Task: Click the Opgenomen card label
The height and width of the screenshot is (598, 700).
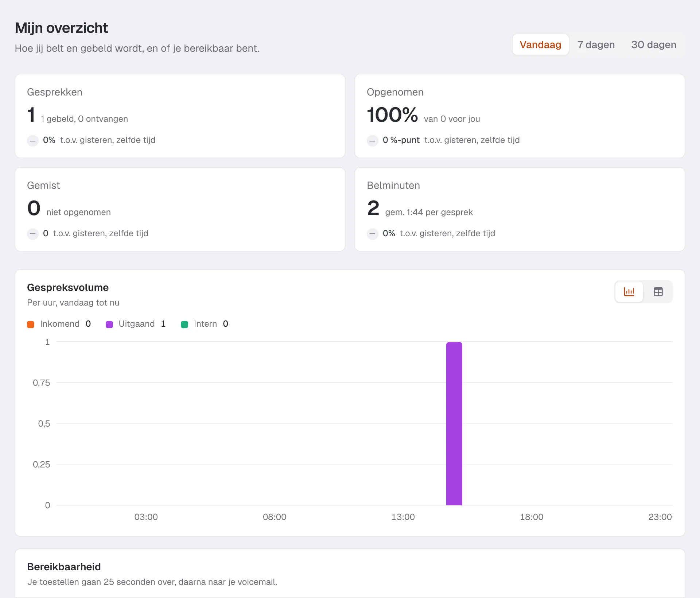Action: point(395,92)
